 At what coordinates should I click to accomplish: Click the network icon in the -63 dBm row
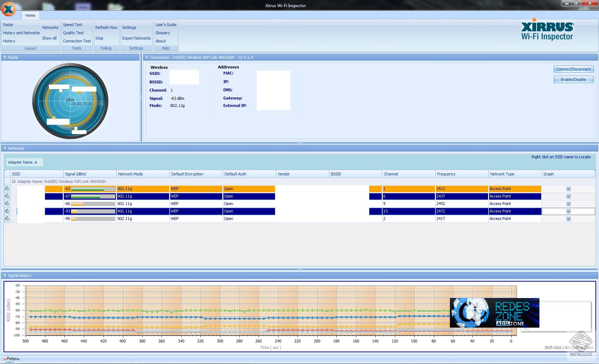tap(7, 189)
